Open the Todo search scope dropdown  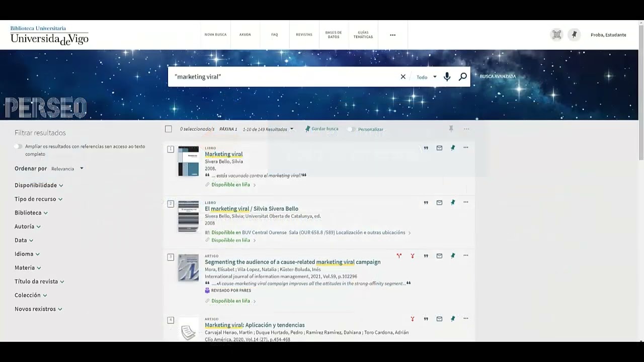(427, 77)
